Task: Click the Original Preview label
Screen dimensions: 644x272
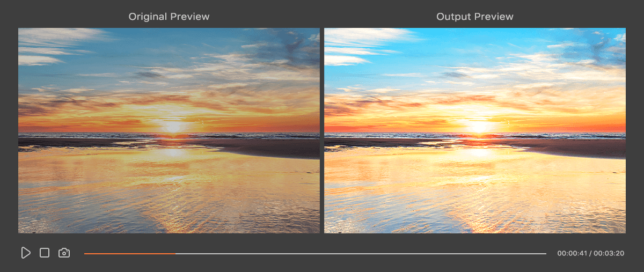Action: (x=169, y=17)
